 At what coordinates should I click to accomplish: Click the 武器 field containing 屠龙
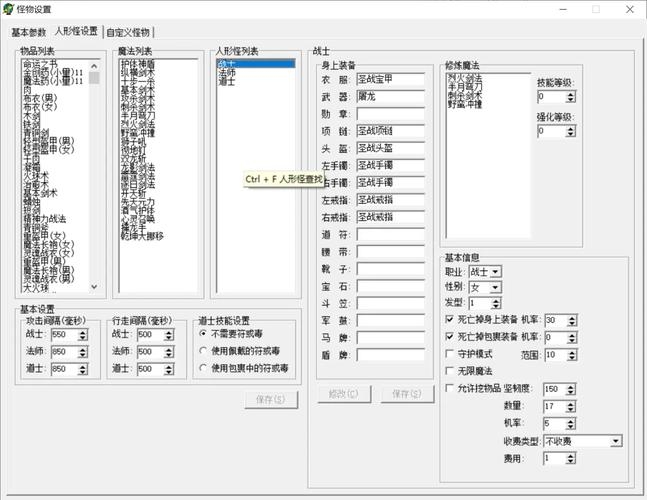click(390, 97)
